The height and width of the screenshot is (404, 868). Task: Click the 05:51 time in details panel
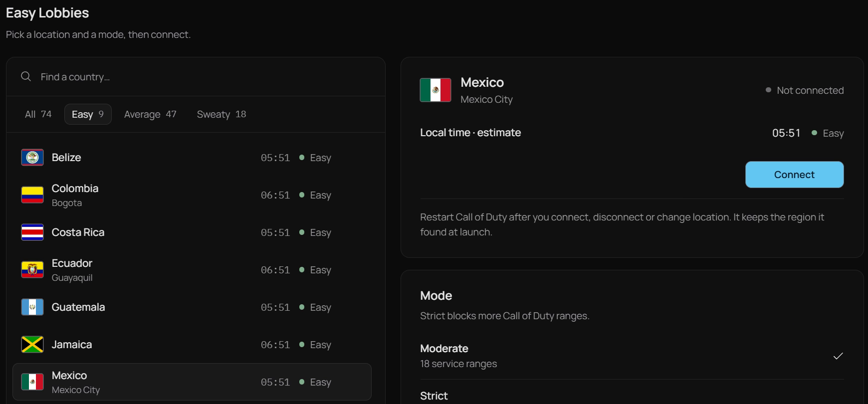pyautogui.click(x=786, y=133)
